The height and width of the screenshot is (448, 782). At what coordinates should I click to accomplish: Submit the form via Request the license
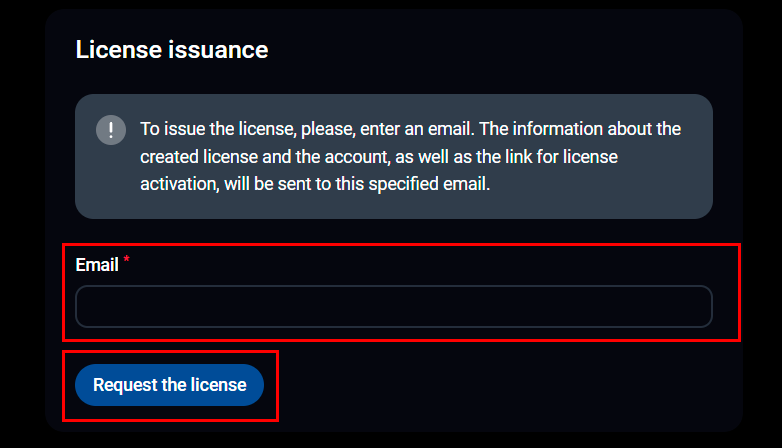point(169,385)
